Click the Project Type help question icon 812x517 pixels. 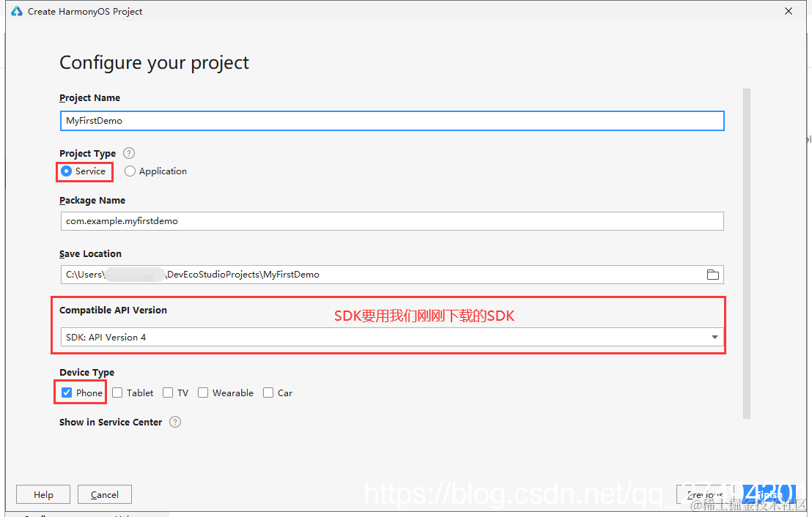129,153
